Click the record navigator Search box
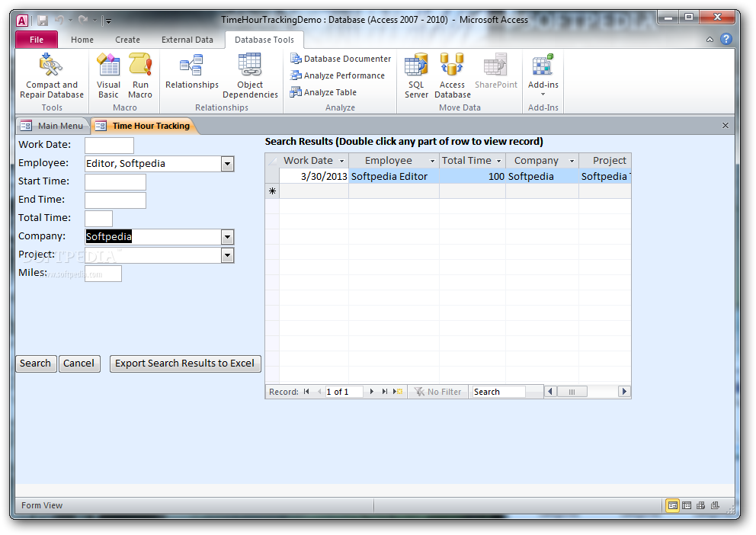This screenshot has height=535, width=756. tap(498, 392)
